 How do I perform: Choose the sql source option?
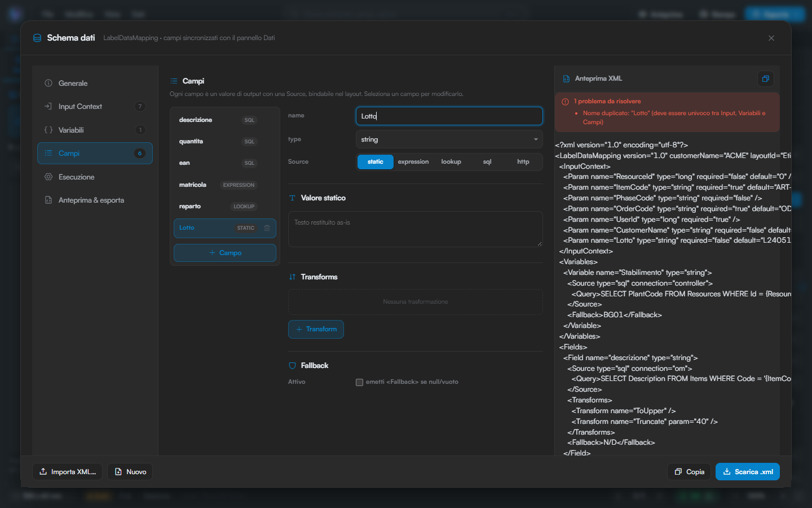point(487,162)
